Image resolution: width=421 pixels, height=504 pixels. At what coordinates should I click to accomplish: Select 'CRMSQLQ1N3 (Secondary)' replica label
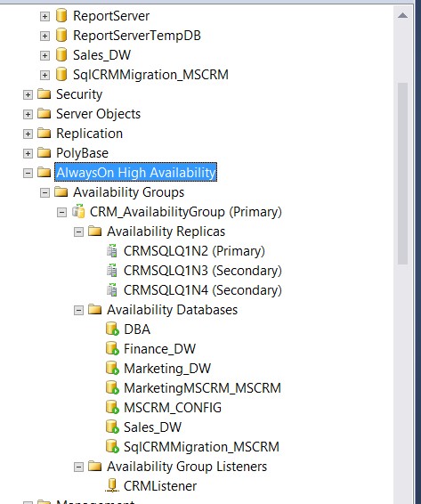(x=203, y=271)
